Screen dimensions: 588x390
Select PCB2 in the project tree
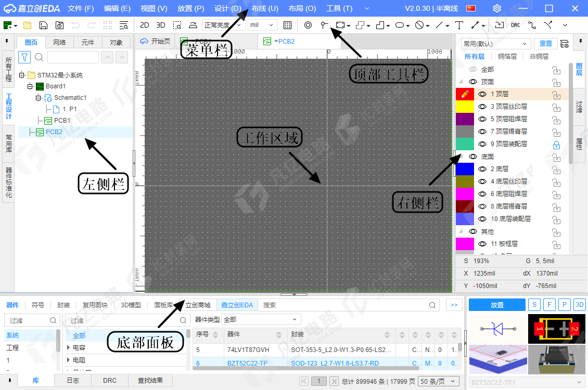[x=54, y=132]
